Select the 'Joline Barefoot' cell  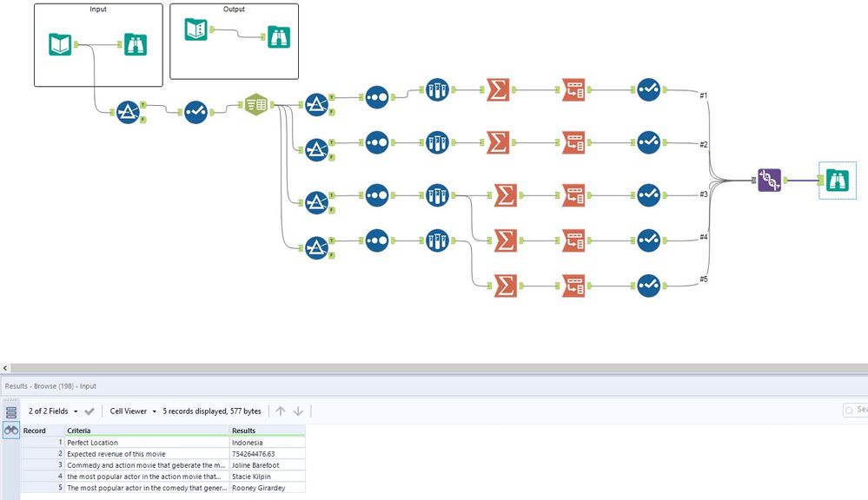pos(268,465)
